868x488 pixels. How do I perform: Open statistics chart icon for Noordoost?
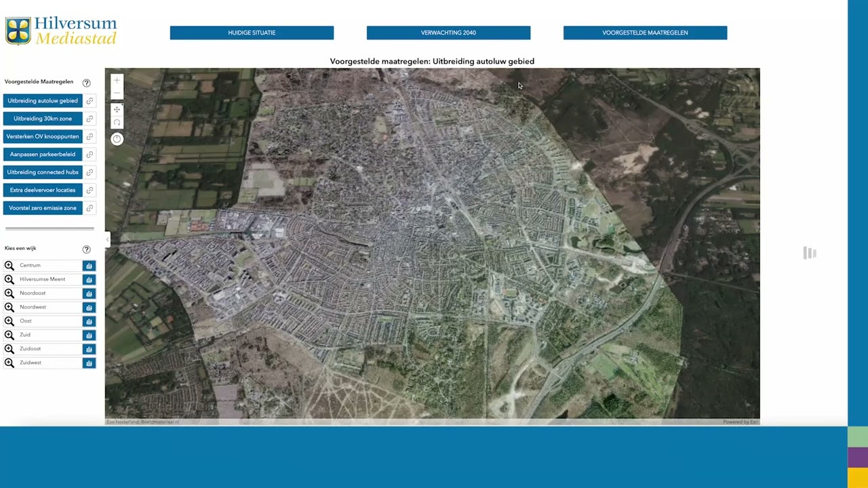[x=89, y=293]
